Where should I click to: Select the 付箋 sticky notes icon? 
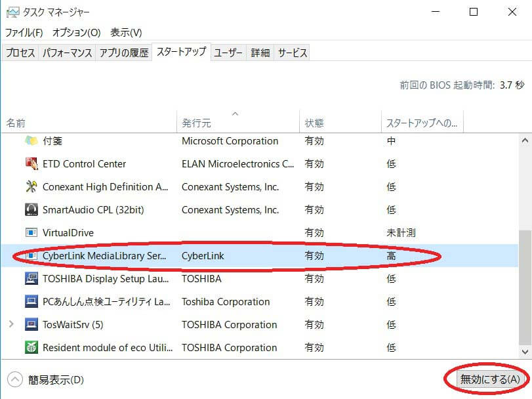(31, 140)
